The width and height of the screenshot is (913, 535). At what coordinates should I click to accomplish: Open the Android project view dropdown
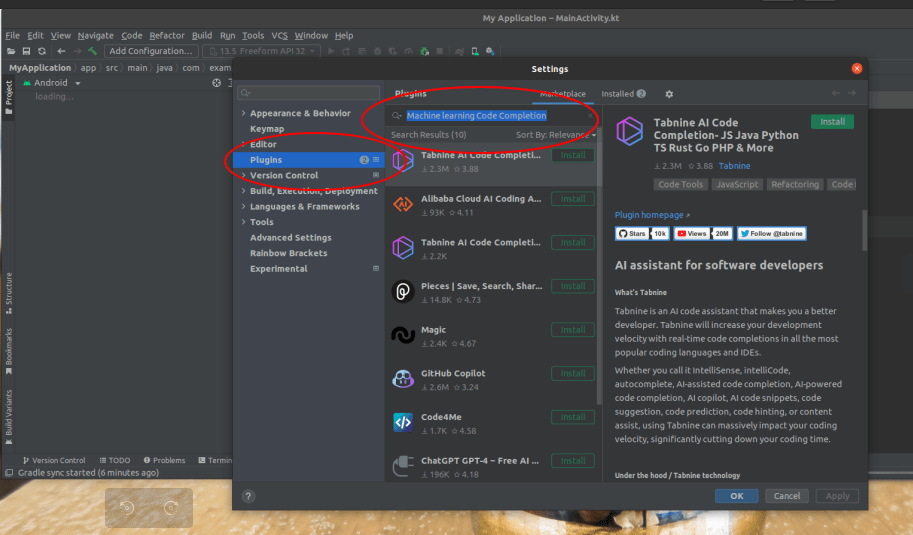click(x=51, y=83)
